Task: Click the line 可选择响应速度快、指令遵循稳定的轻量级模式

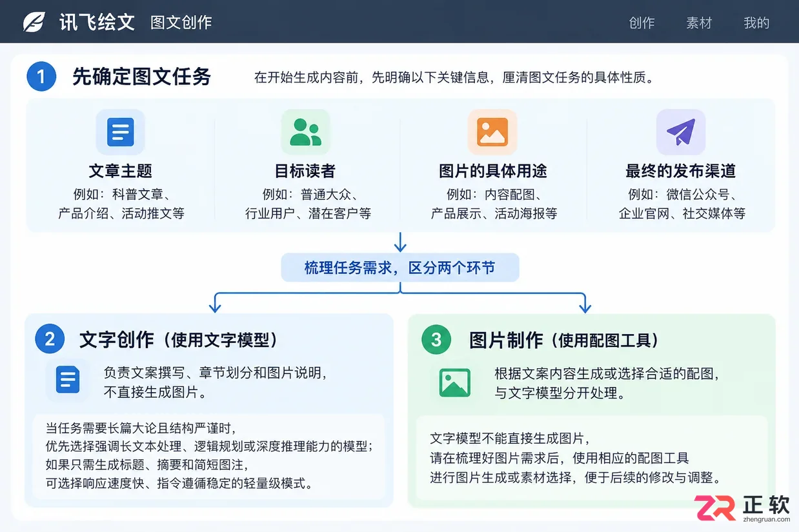Action: pyautogui.click(x=179, y=483)
